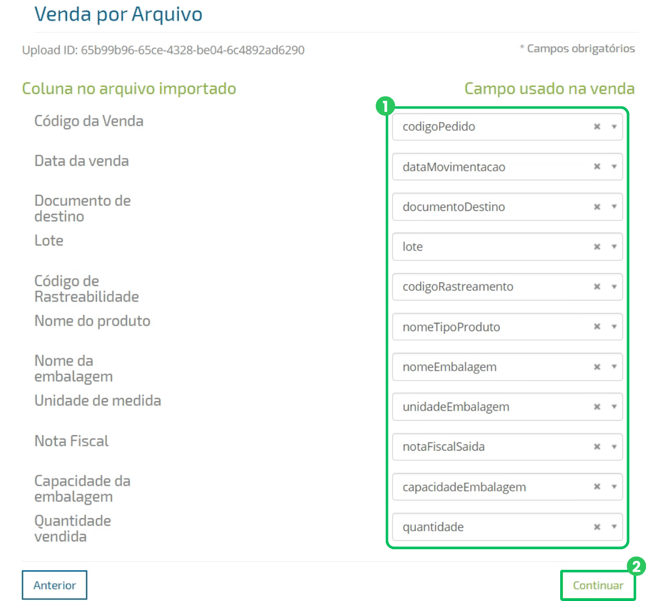
Task: Clear the lote field with x icon
Action: [597, 247]
